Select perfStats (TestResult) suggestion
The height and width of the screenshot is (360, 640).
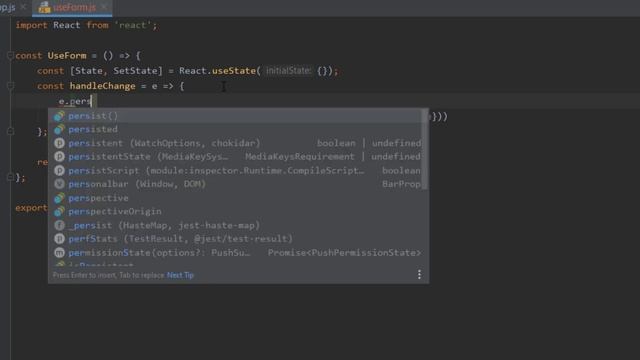(237, 239)
